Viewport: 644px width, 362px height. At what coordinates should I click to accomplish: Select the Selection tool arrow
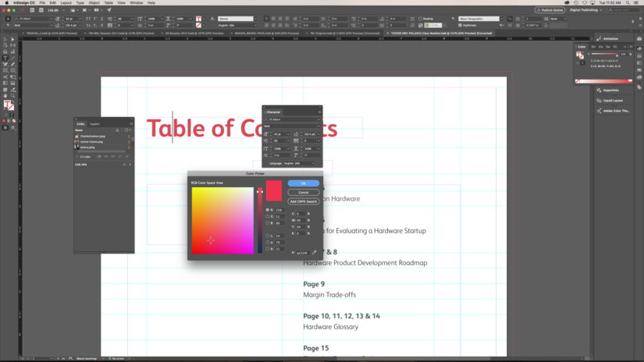click(x=5, y=40)
